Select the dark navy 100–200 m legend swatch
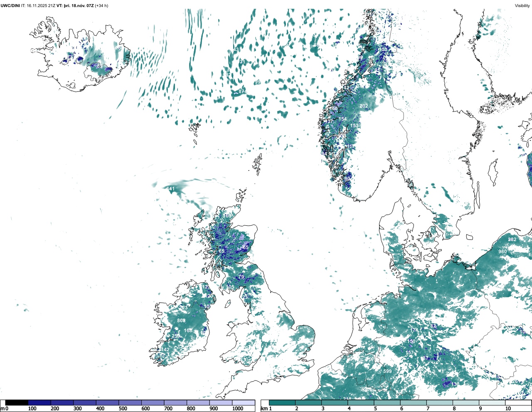The width and height of the screenshot is (532, 412). click(x=39, y=403)
